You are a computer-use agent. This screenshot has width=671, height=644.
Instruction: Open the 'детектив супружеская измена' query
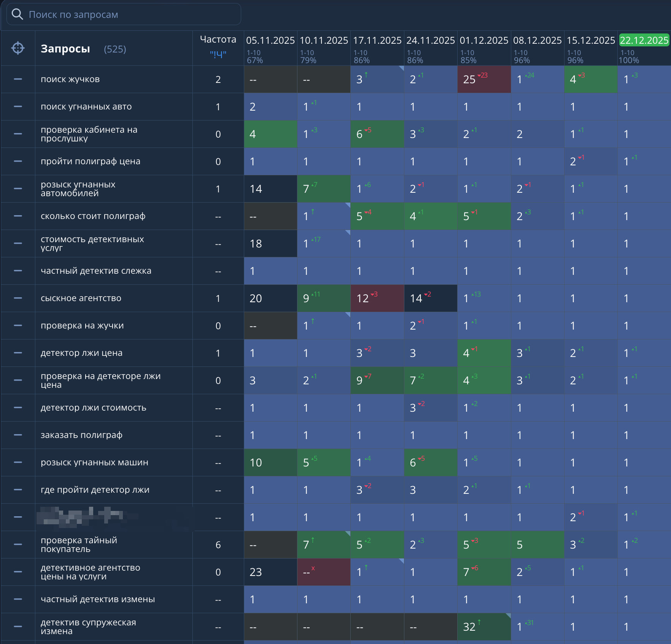(x=88, y=627)
